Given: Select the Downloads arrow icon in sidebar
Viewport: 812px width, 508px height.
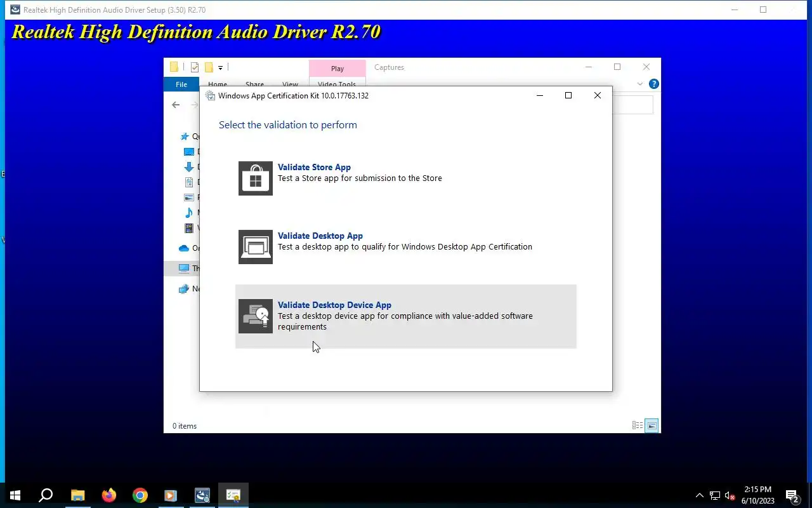Looking at the screenshot, I should [x=188, y=167].
